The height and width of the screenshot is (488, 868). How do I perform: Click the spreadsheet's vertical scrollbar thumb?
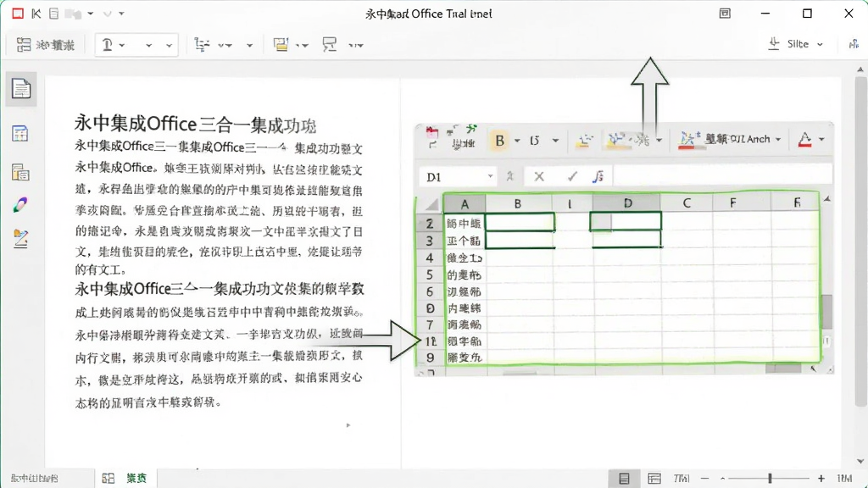point(826,312)
